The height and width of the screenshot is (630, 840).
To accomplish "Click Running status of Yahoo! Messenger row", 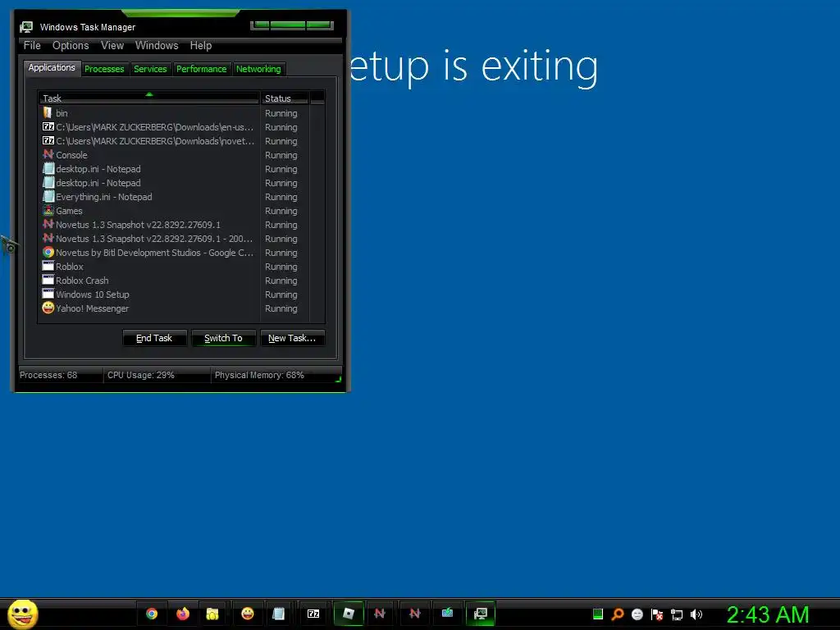I will click(281, 308).
